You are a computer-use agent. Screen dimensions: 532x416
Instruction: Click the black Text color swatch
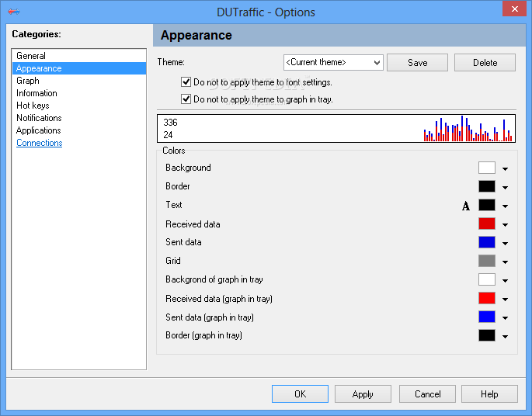point(486,205)
